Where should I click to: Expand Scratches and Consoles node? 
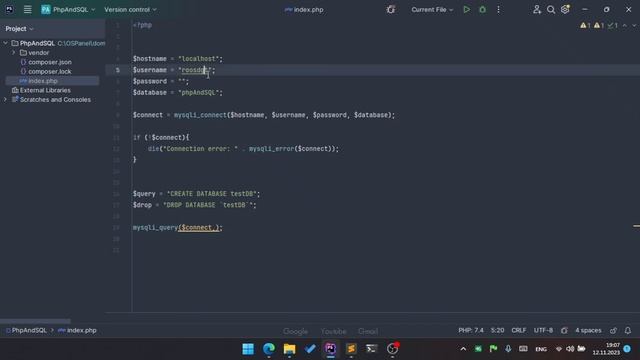click(x=5, y=100)
